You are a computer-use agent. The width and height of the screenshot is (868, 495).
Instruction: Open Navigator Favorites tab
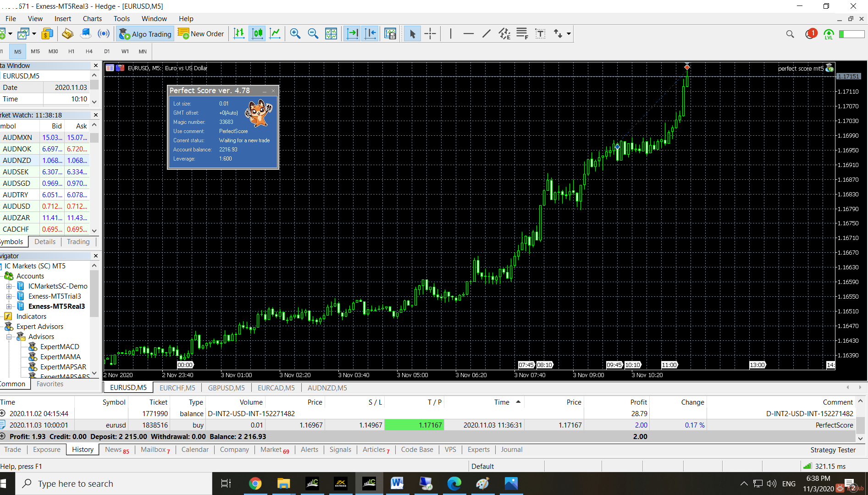click(50, 384)
